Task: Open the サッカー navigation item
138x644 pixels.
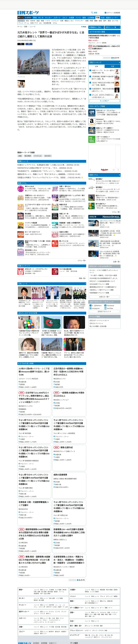Action: click(x=49, y=18)
